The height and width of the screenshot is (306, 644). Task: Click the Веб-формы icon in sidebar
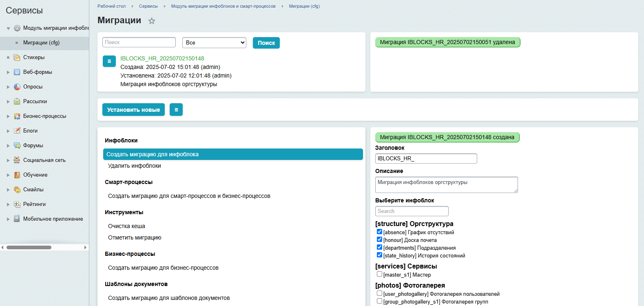(x=17, y=72)
